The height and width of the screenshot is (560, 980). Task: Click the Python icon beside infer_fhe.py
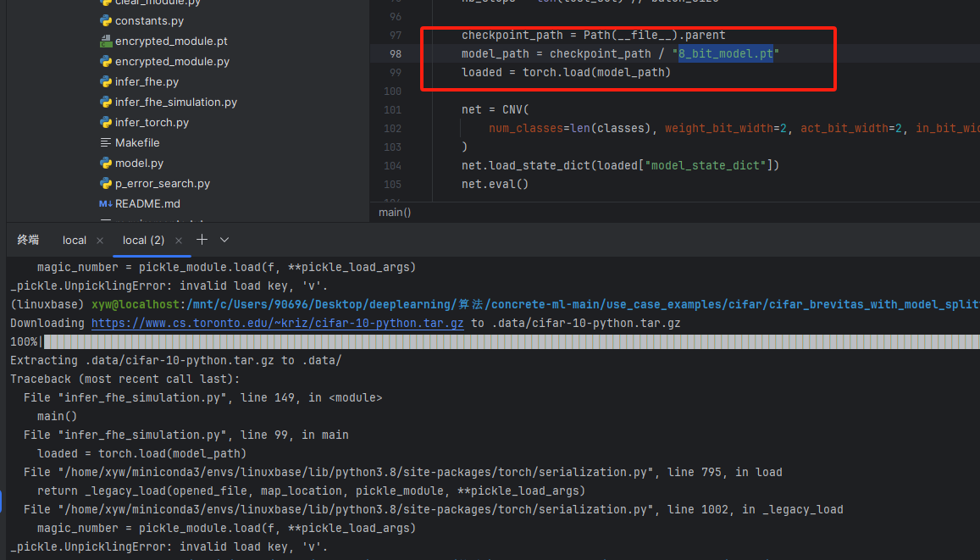[106, 81]
